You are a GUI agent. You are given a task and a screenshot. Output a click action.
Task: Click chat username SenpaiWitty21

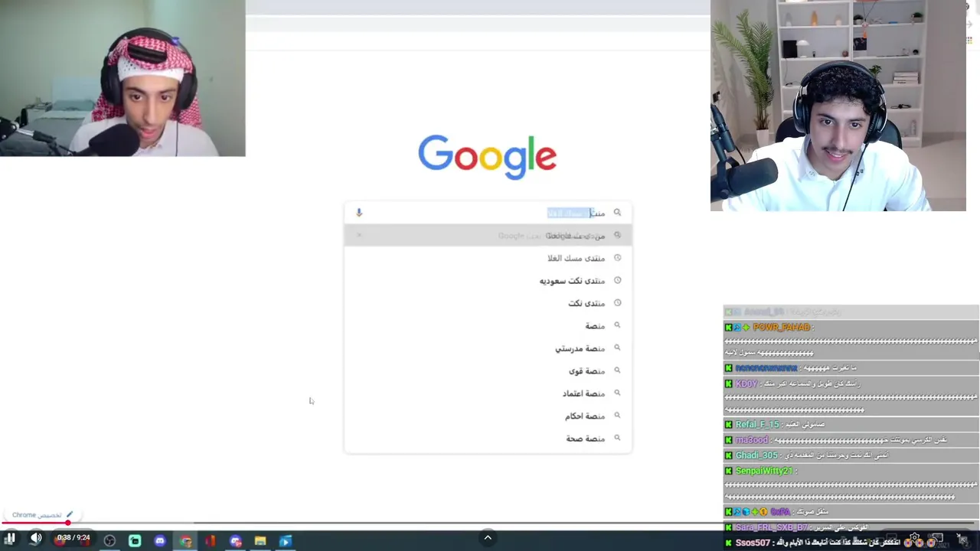pyautogui.click(x=763, y=471)
